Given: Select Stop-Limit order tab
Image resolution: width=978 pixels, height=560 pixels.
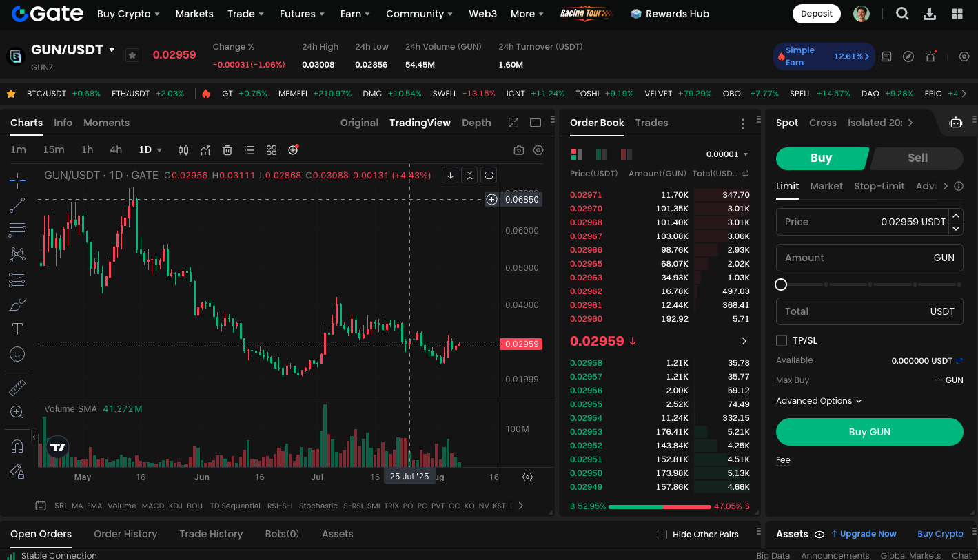Looking at the screenshot, I should 879,186.
